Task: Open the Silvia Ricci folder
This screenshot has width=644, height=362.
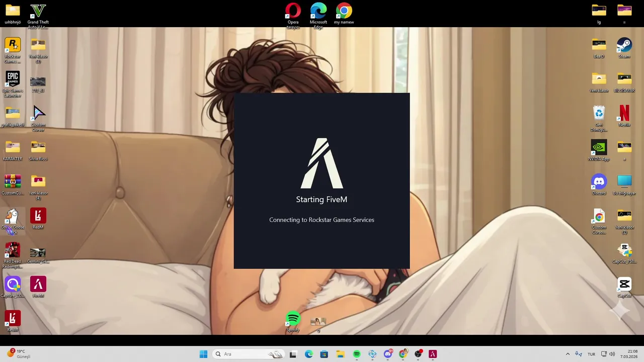Action: click(x=38, y=151)
